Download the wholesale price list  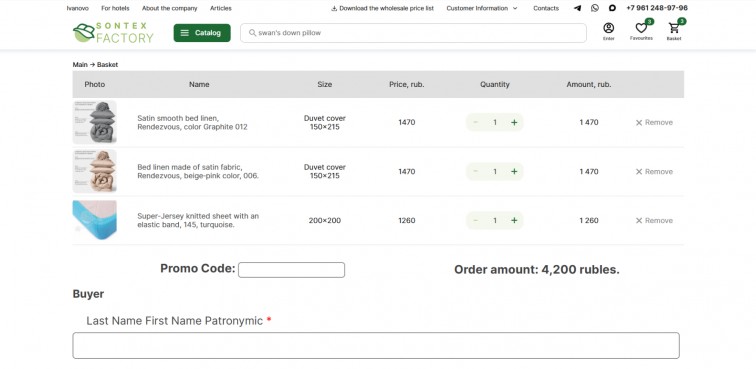[382, 8]
